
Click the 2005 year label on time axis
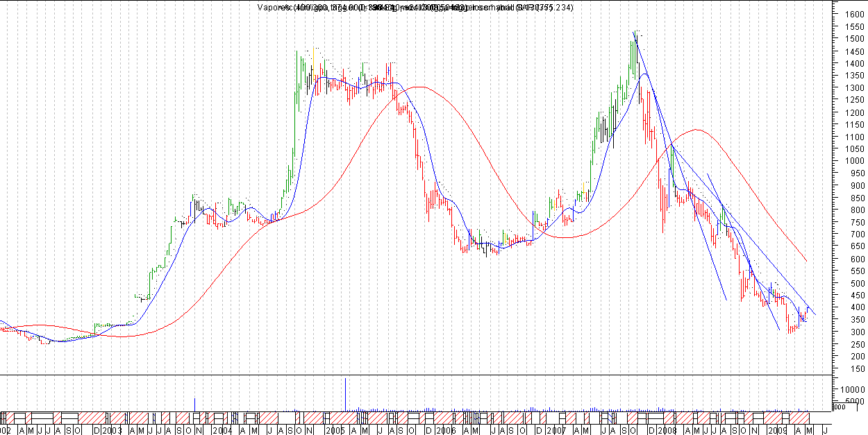[335, 430]
